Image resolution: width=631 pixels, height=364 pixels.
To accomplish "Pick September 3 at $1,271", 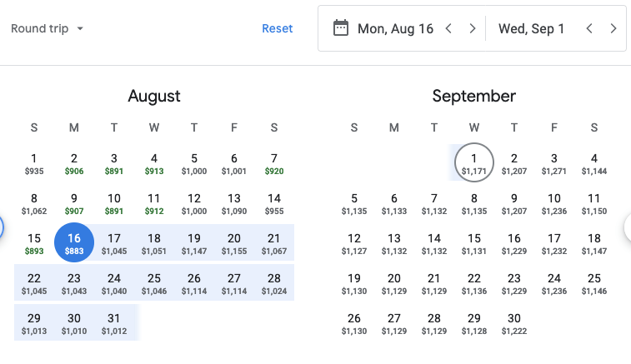I will click(x=554, y=163).
